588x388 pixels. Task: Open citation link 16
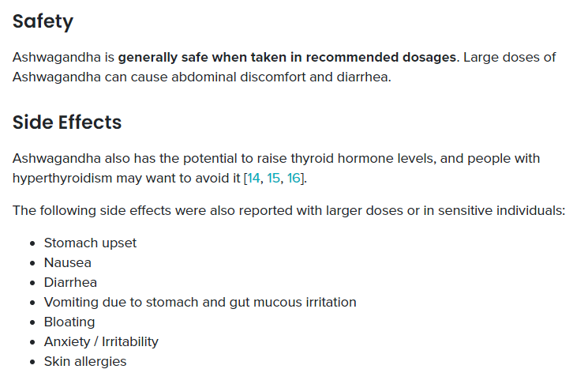coord(294,178)
